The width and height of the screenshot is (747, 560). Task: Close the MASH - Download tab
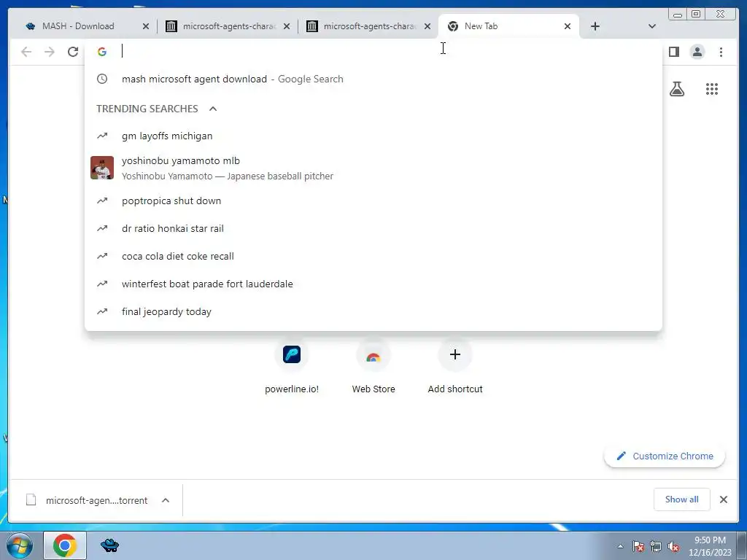click(146, 26)
